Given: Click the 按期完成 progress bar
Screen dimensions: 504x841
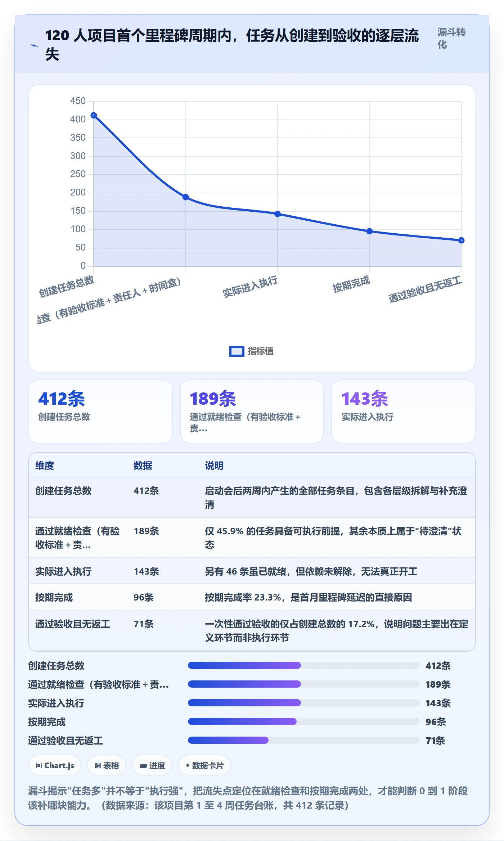Looking at the screenshot, I should pyautogui.click(x=304, y=721).
